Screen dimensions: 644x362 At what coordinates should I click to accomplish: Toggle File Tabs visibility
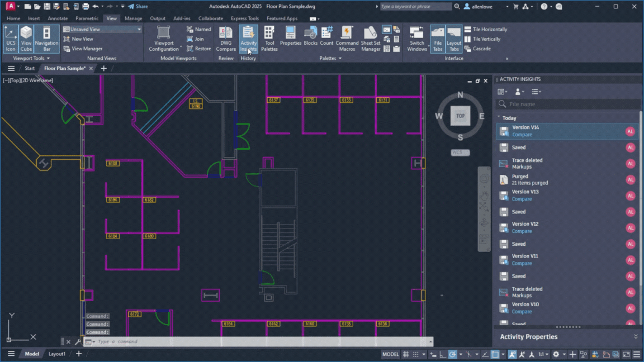438,39
